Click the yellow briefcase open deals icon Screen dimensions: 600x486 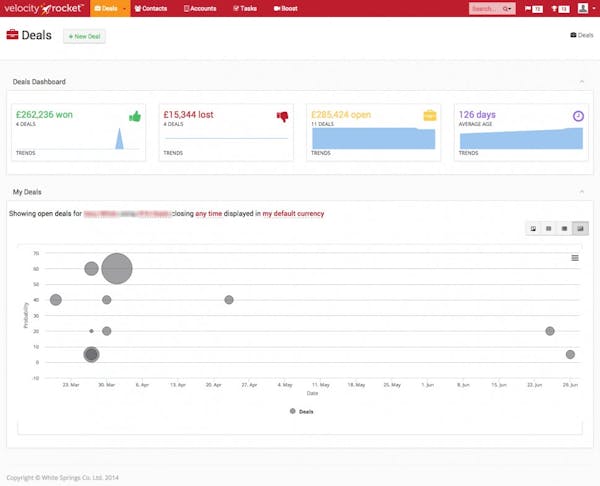430,115
